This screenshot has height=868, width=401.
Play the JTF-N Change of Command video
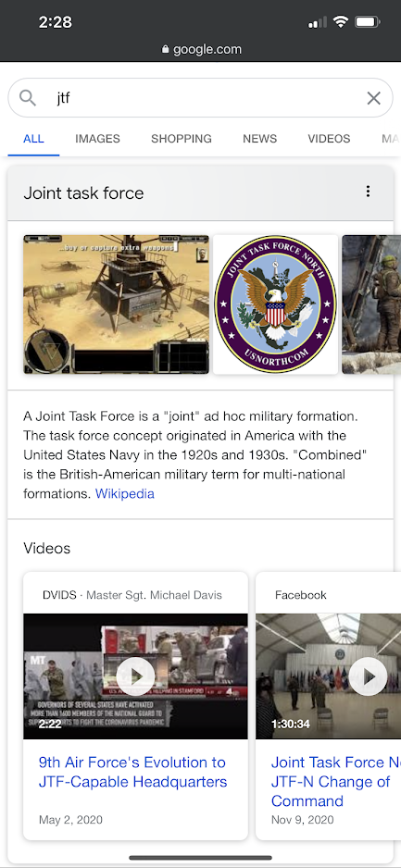point(369,676)
